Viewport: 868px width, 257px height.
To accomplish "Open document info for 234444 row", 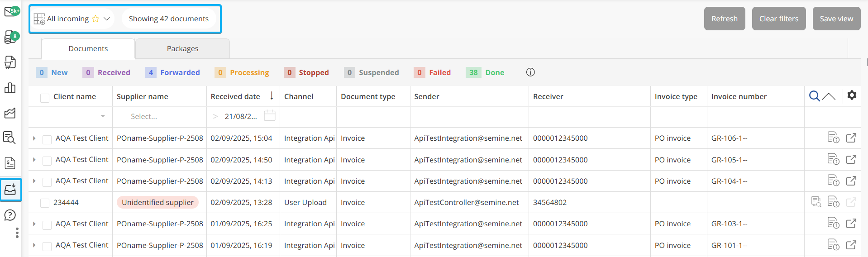I will click(x=833, y=202).
